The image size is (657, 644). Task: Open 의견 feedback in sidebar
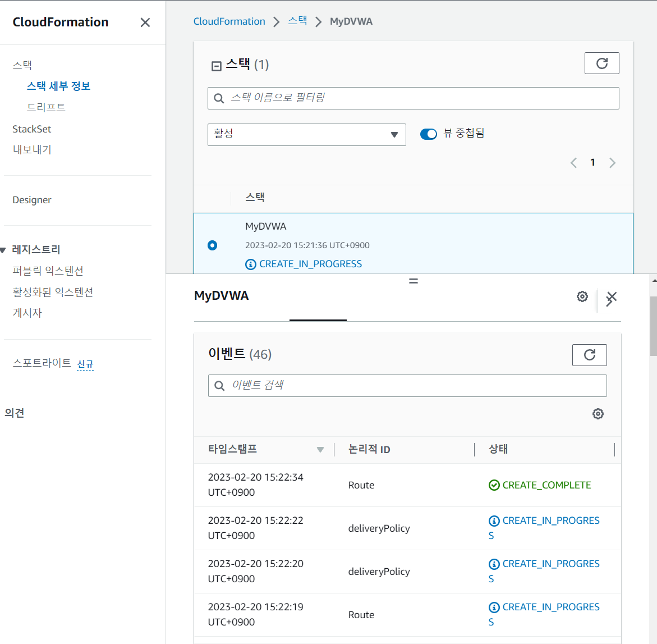(x=14, y=413)
